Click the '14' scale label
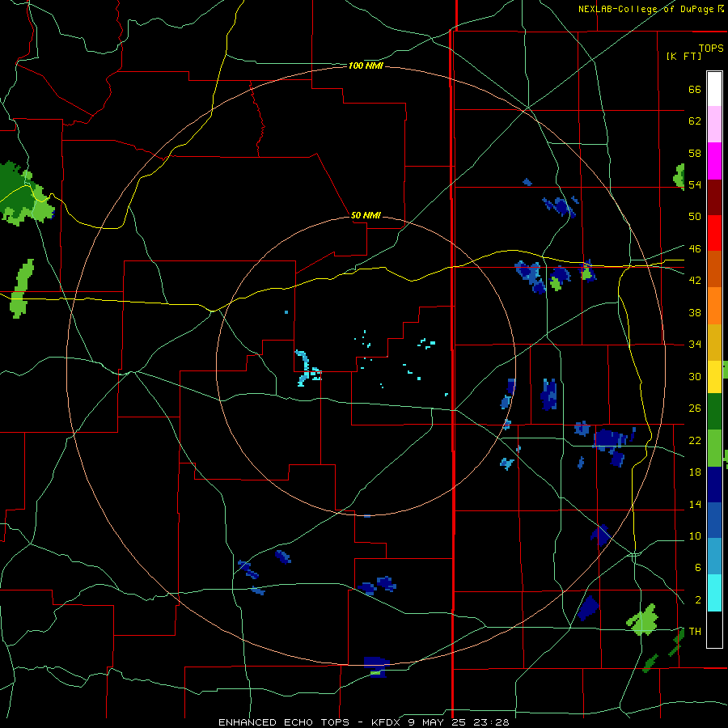Viewport: 728px width, 728px height. tap(695, 504)
